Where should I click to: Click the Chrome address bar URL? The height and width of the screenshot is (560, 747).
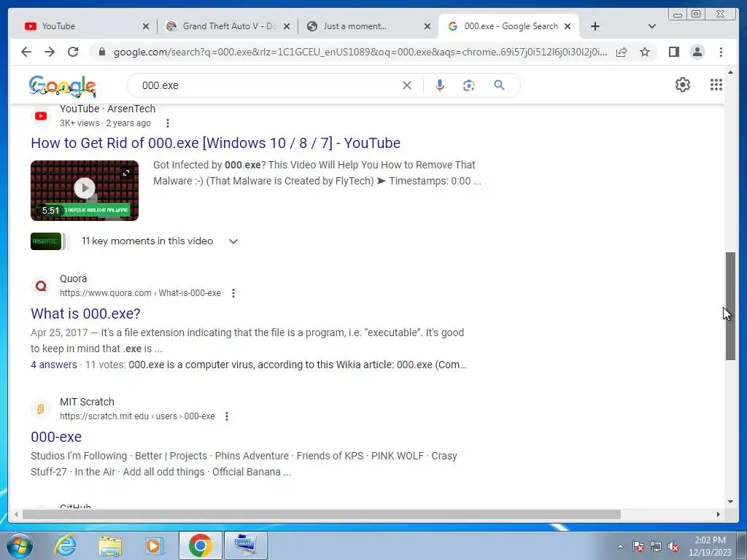point(360,52)
